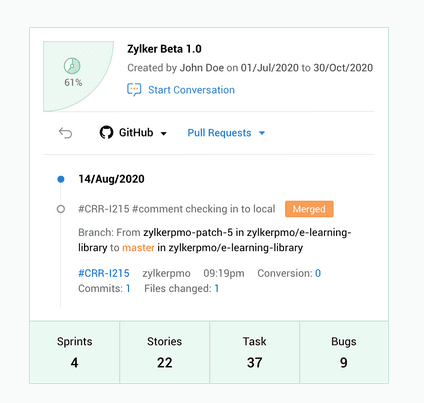Select the Task 37 tile

(x=255, y=352)
